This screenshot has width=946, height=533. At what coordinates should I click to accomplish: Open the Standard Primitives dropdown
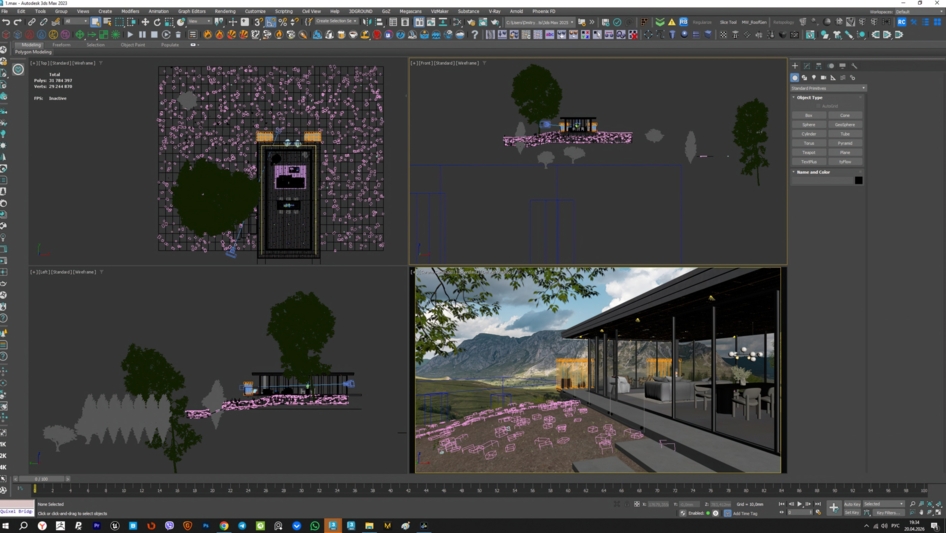click(x=828, y=88)
